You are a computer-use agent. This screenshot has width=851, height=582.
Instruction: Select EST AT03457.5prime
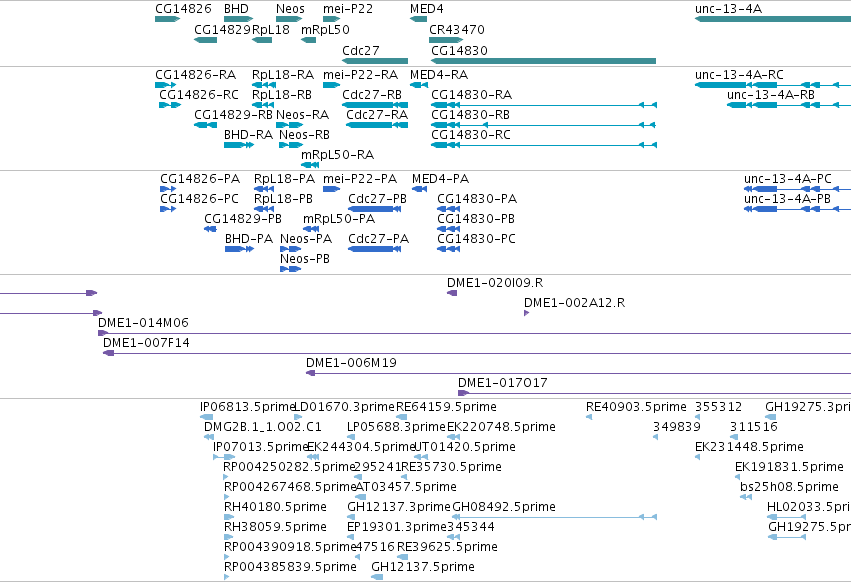coord(361,497)
